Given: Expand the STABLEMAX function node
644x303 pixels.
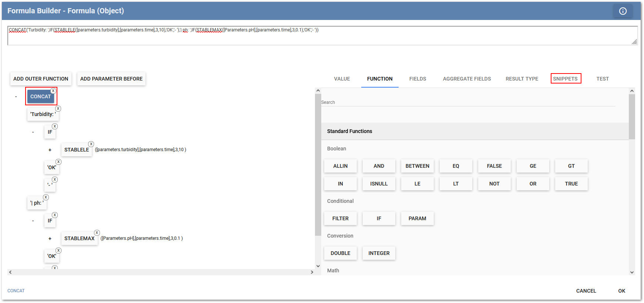Looking at the screenshot, I should click(50, 239).
